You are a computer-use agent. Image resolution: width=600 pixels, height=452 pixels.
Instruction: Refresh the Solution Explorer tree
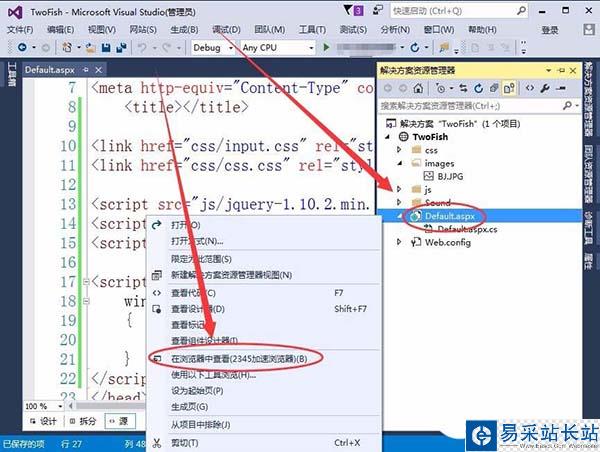[x=478, y=88]
